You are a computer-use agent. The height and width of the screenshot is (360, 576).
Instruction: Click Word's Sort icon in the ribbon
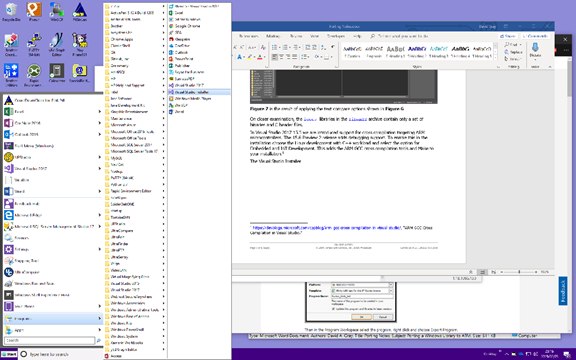(323, 47)
